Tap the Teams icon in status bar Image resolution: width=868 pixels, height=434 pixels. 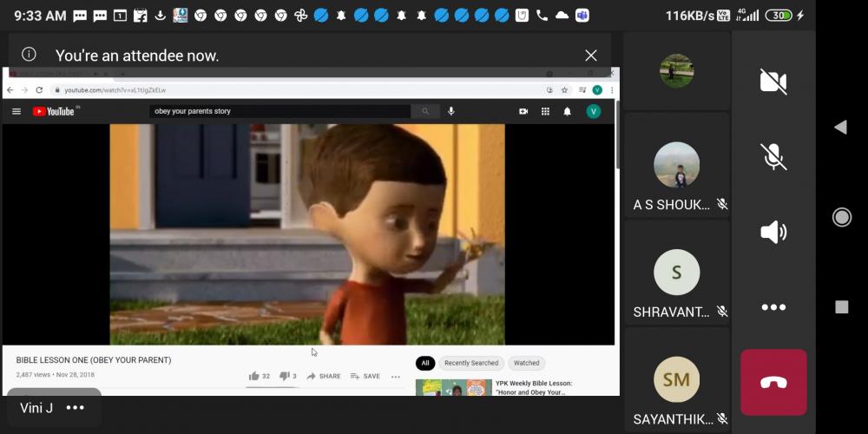[582, 16]
